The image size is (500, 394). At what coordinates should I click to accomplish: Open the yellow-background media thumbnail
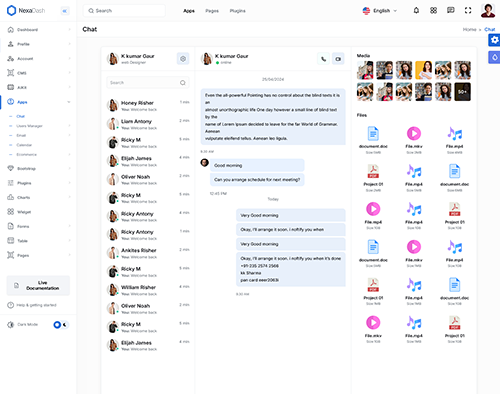(x=423, y=70)
